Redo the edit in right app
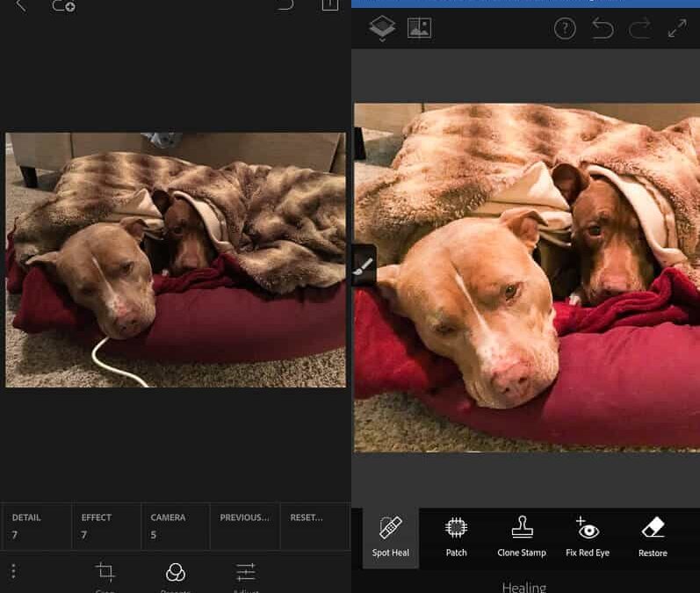This screenshot has height=593, width=700. [x=639, y=29]
